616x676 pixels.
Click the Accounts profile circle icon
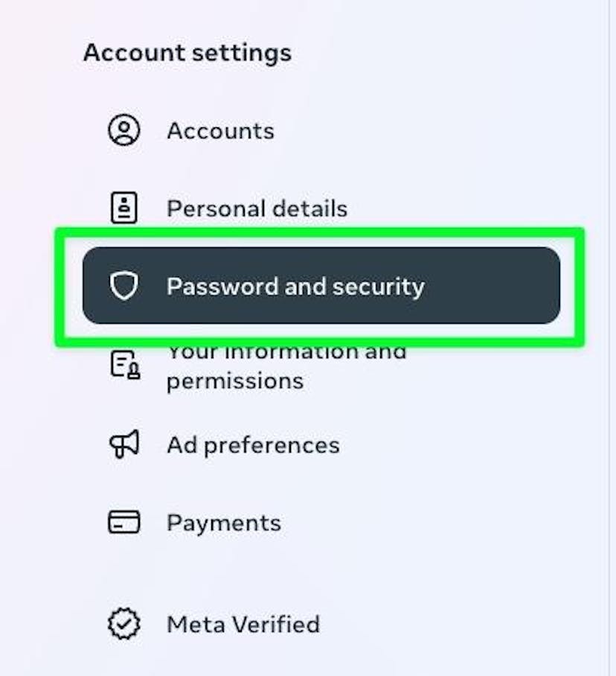[124, 130]
